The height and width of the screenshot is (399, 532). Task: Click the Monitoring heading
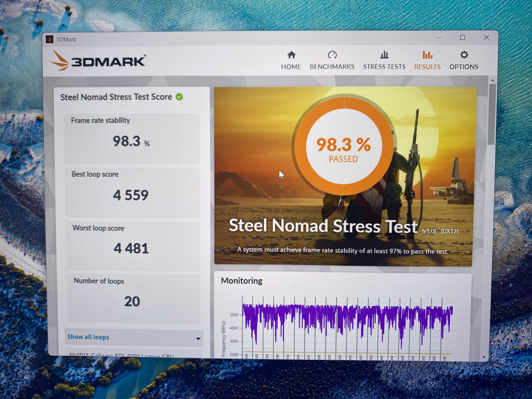point(241,281)
